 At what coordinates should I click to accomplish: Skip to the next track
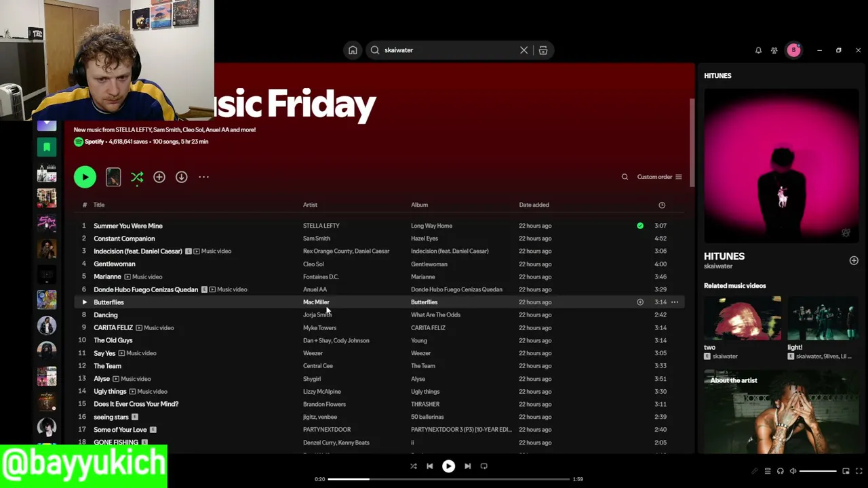point(467,466)
